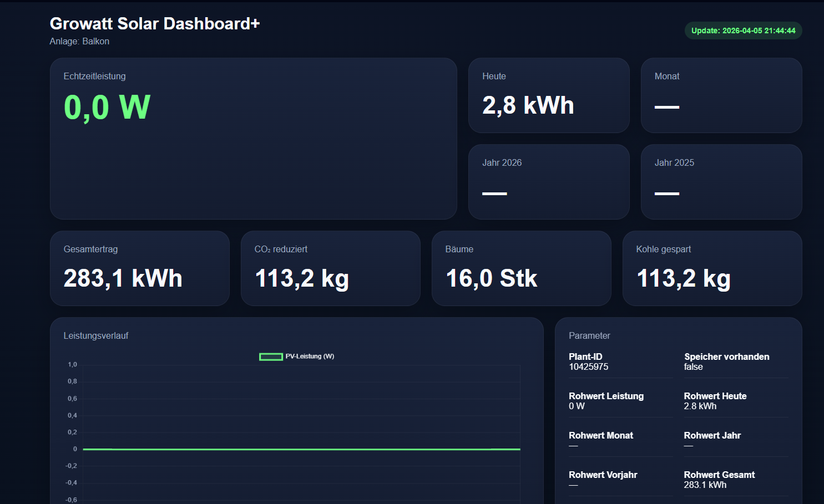Click the Rohwert Heute label
Viewport: 824px width, 504px height.
click(715, 396)
